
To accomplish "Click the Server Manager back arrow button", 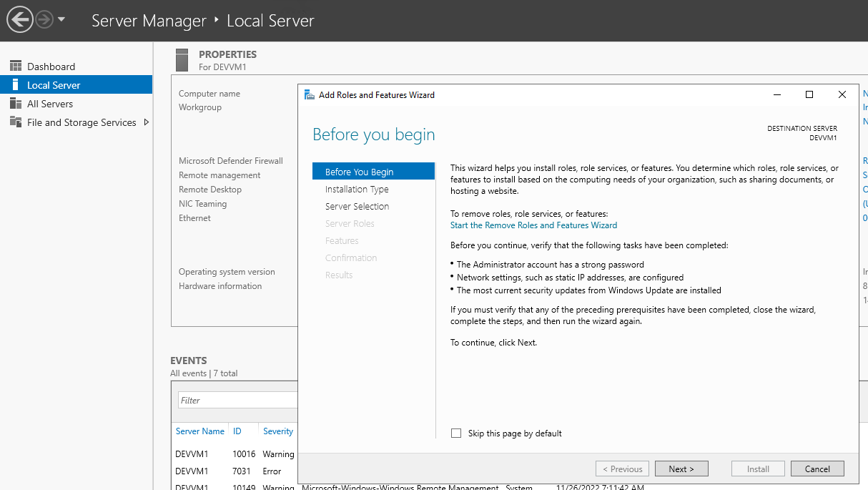I will pyautogui.click(x=20, y=19).
